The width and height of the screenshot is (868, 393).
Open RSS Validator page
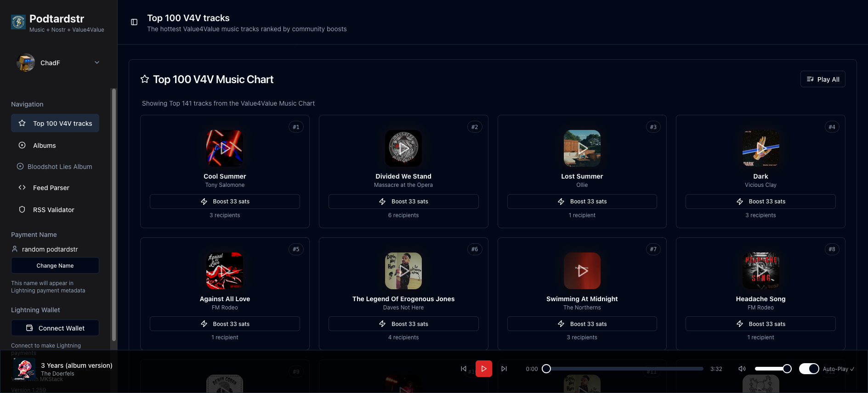[55, 209]
